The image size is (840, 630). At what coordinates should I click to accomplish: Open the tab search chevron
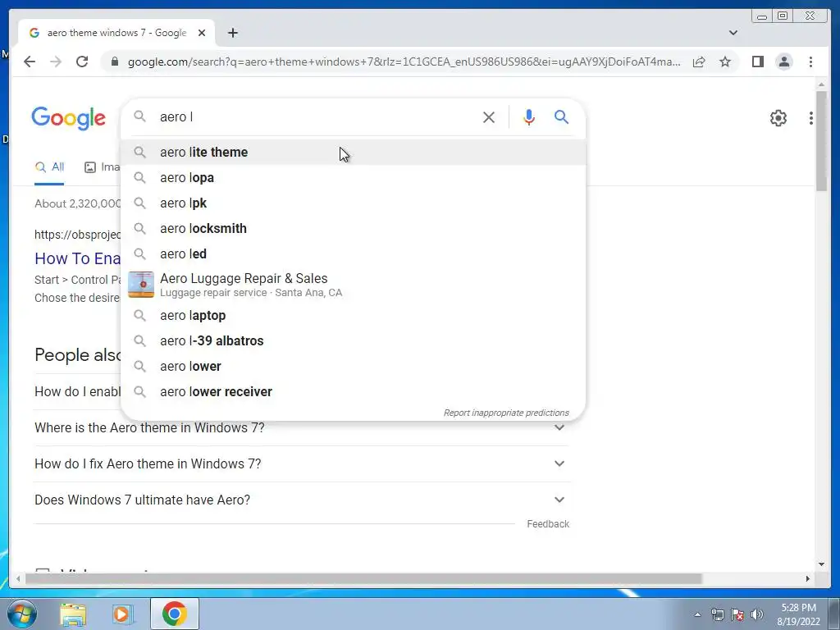[x=733, y=33]
